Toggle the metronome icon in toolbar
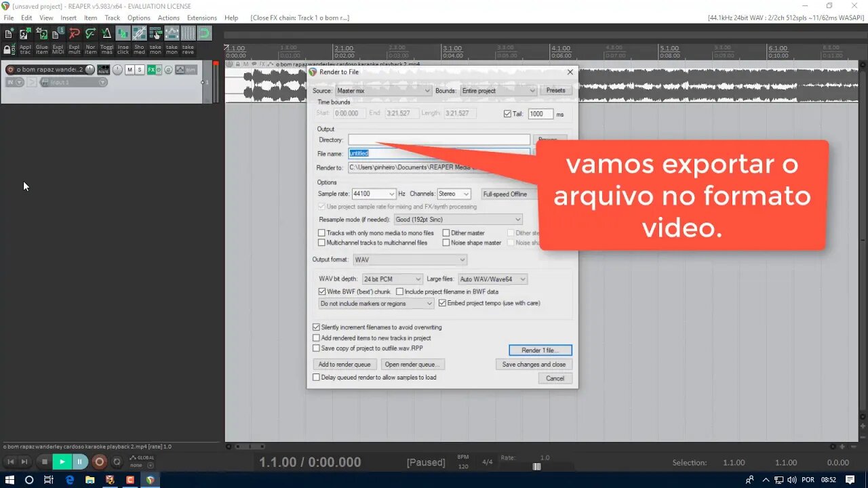Image resolution: width=868 pixels, height=488 pixels. [x=106, y=33]
